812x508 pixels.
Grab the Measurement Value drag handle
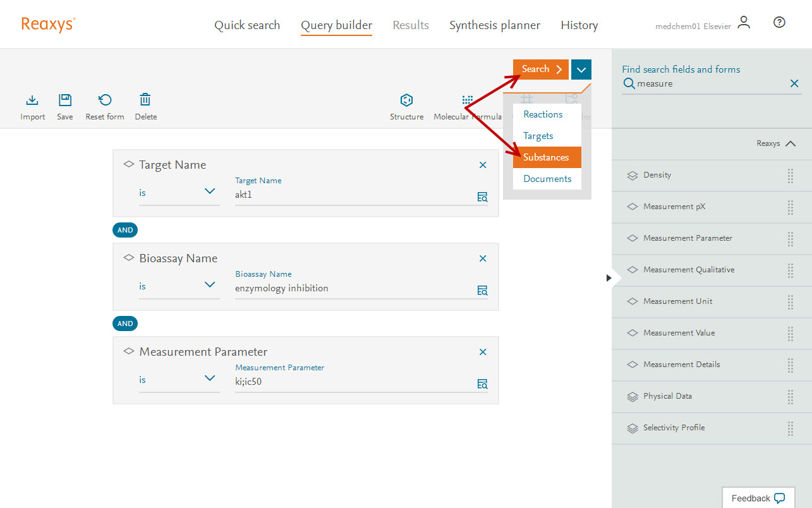[790, 333]
